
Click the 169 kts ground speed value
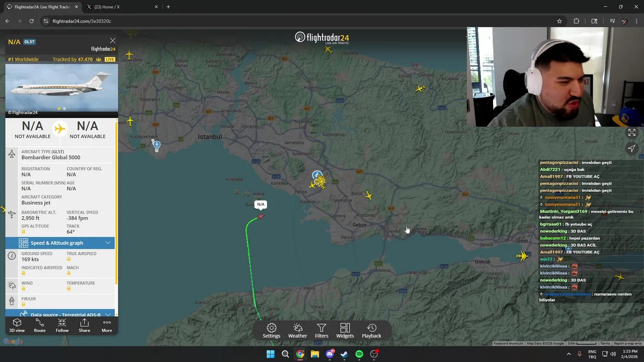(30, 259)
